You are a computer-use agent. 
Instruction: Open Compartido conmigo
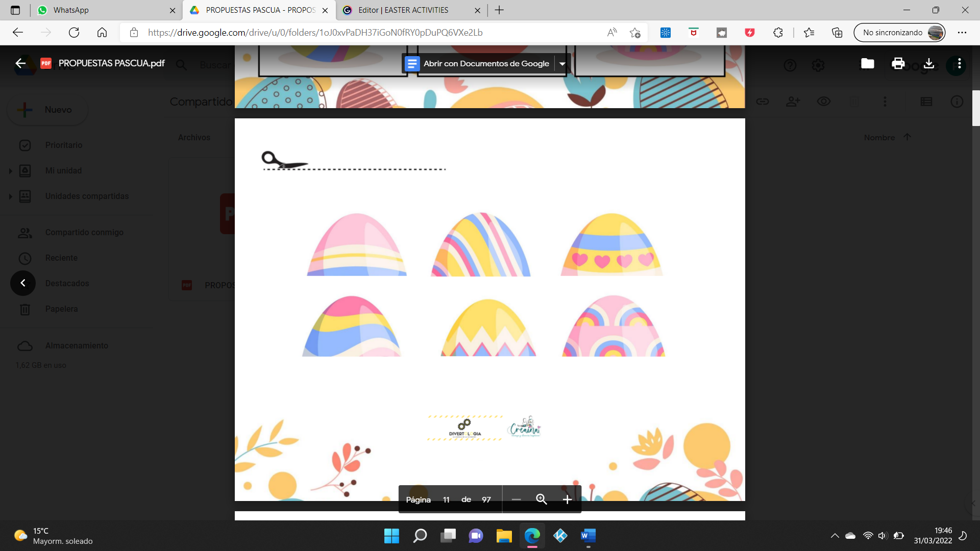[x=84, y=232]
